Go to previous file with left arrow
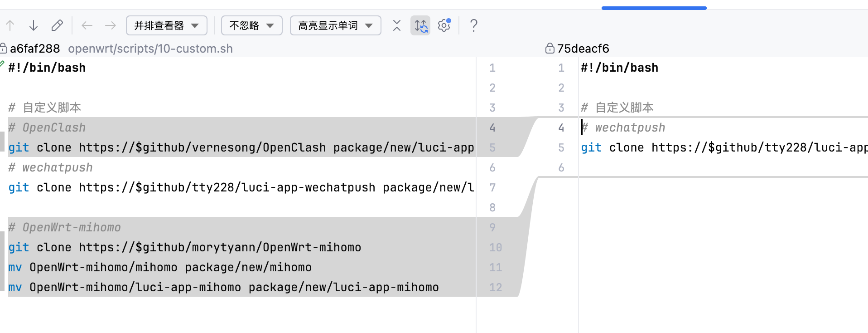This screenshot has width=868, height=333. coord(87,25)
